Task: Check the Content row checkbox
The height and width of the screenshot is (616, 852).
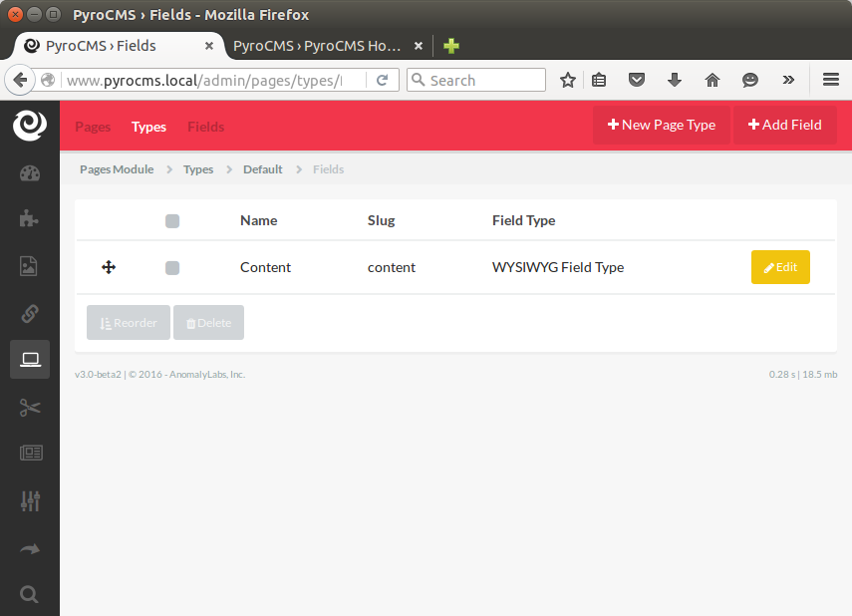Action: 172,267
